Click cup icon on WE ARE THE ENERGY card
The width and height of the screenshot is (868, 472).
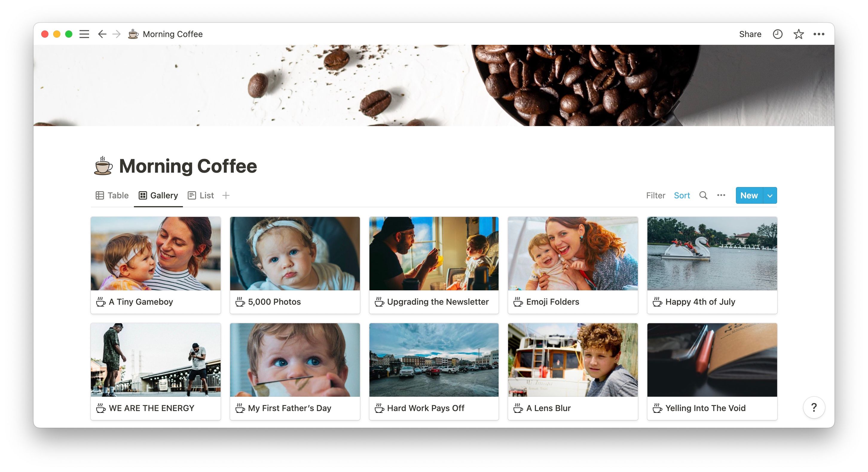click(101, 408)
